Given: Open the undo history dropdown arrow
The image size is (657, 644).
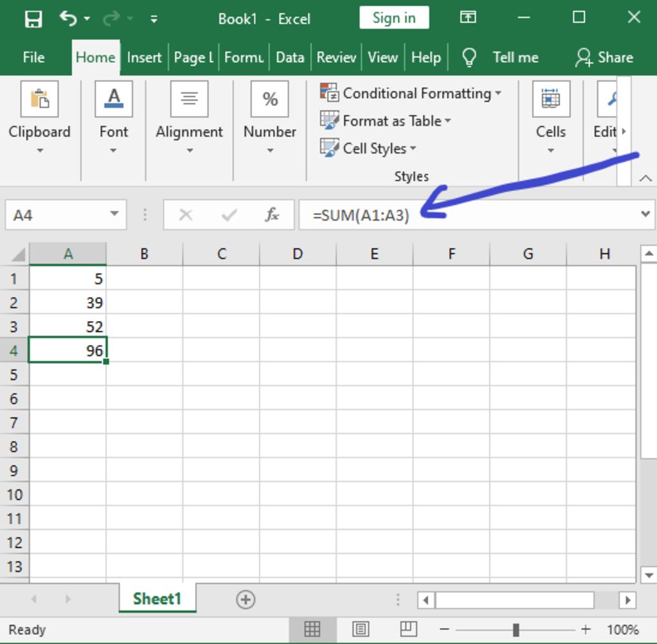Looking at the screenshot, I should [x=87, y=19].
